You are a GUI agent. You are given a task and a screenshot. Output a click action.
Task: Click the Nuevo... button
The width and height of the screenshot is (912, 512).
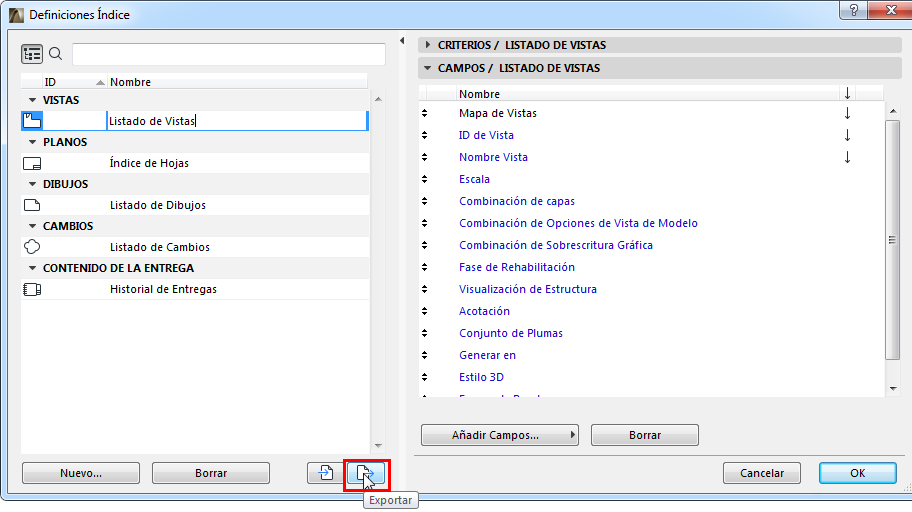[x=81, y=473]
